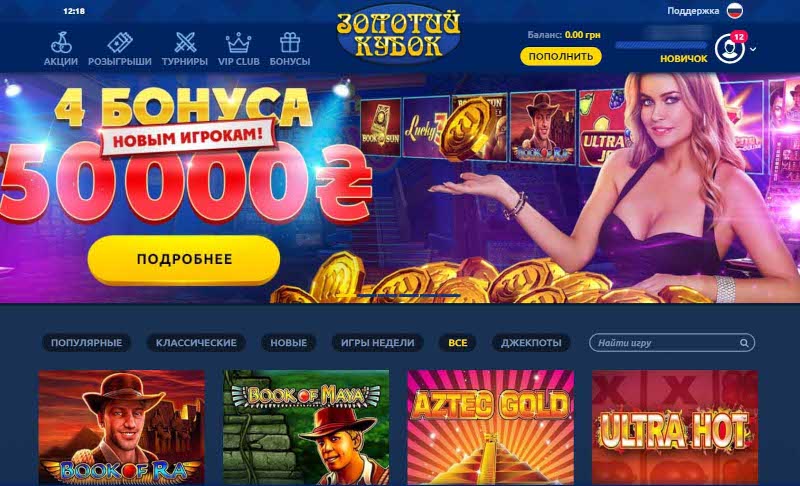Screen dimensions: 800x486
Task: Open the Бонусы gift box icon
Action: pos(290,42)
